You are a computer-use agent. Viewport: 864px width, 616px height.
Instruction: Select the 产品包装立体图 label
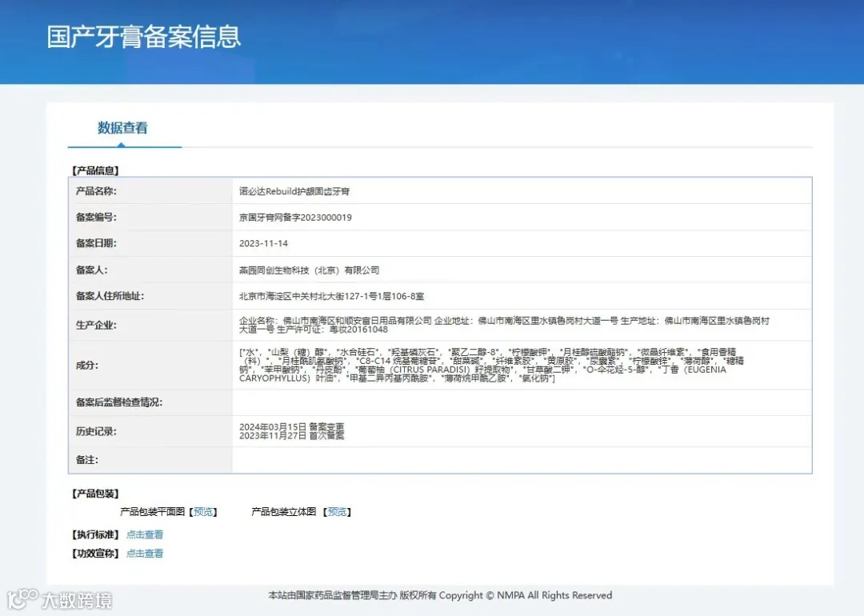coord(284,512)
